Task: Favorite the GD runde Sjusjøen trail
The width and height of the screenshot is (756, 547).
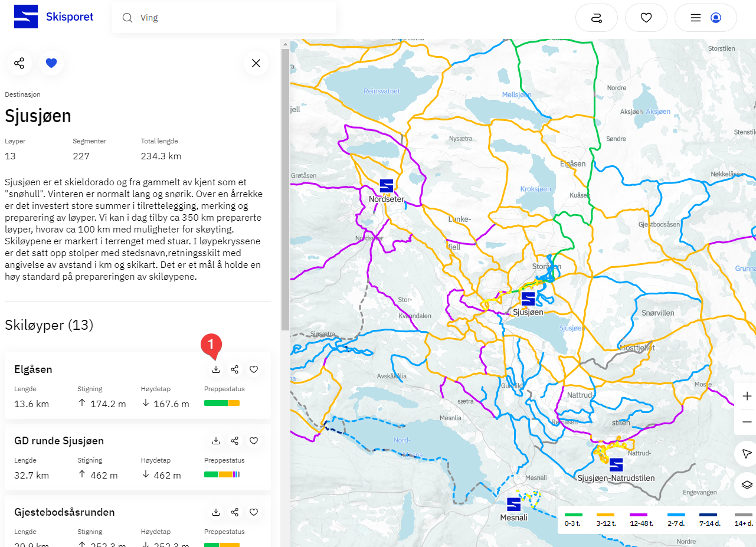Action: (254, 441)
